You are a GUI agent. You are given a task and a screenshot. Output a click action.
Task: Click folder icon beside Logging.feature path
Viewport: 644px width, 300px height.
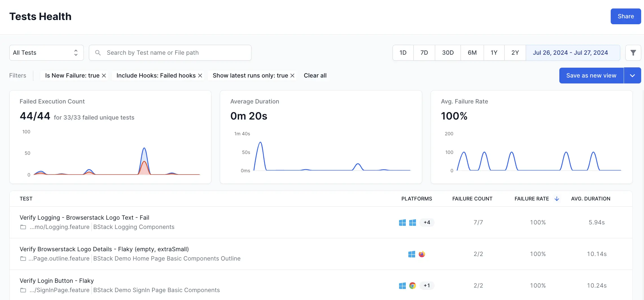(23, 227)
